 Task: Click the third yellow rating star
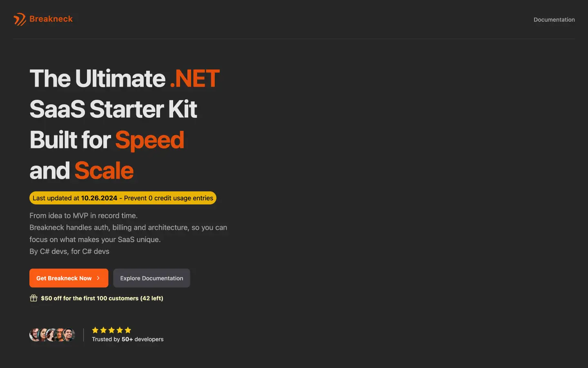(111, 330)
